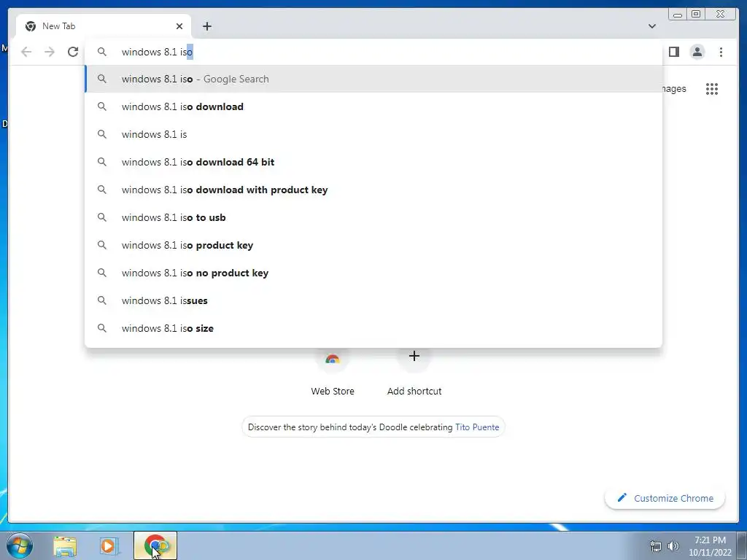This screenshot has width=747, height=560.
Task: Choose suggestion 'windows 8.1 iso no product key'
Action: pyautogui.click(x=373, y=273)
